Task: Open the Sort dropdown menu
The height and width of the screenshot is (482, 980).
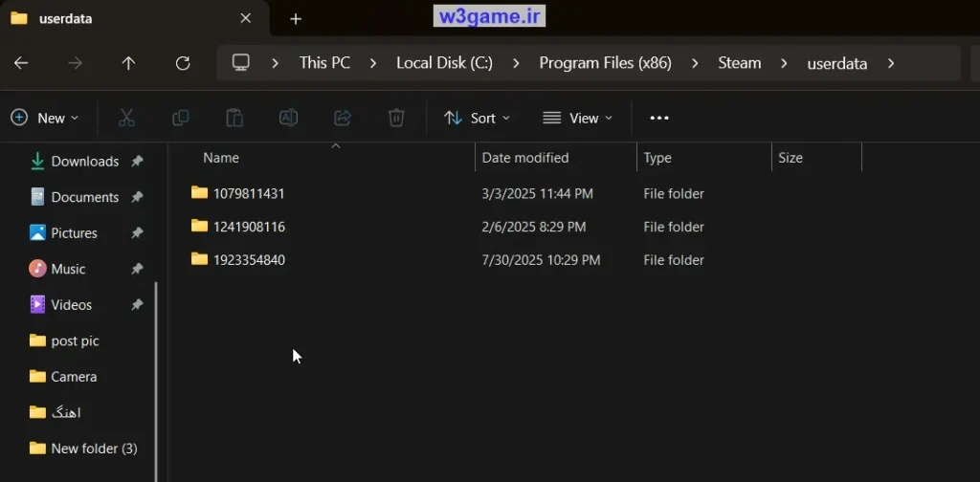Action: [477, 118]
